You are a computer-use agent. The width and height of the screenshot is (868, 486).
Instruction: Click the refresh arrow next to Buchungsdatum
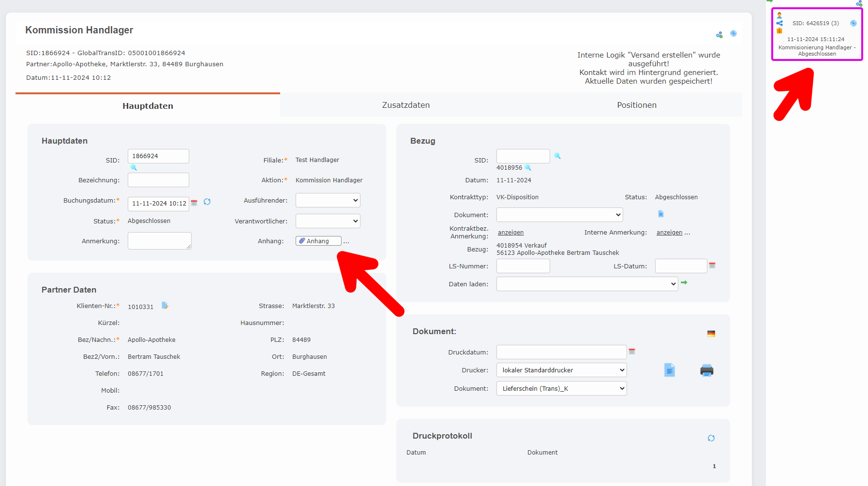tap(207, 202)
